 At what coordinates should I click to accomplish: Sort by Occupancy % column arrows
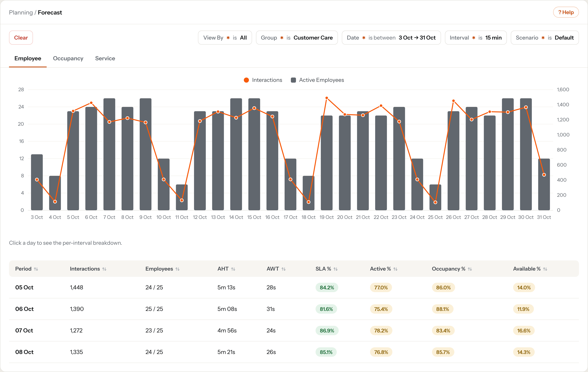tap(470, 269)
